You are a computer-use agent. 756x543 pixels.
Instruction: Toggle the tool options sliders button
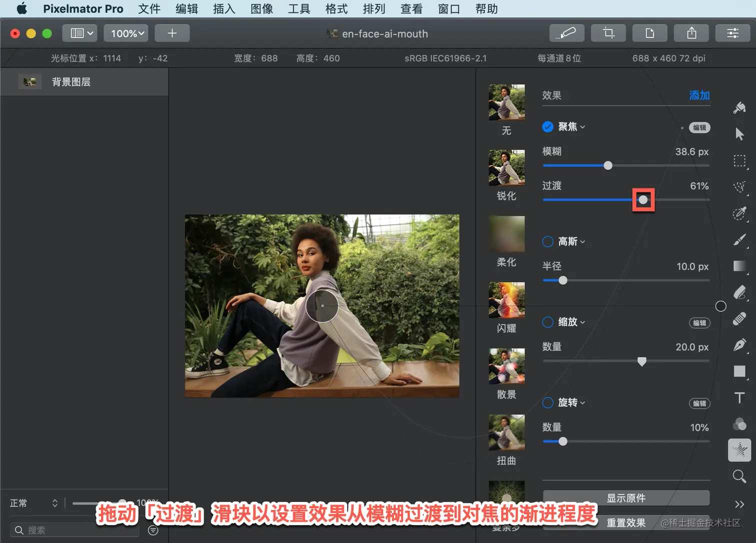(x=732, y=33)
